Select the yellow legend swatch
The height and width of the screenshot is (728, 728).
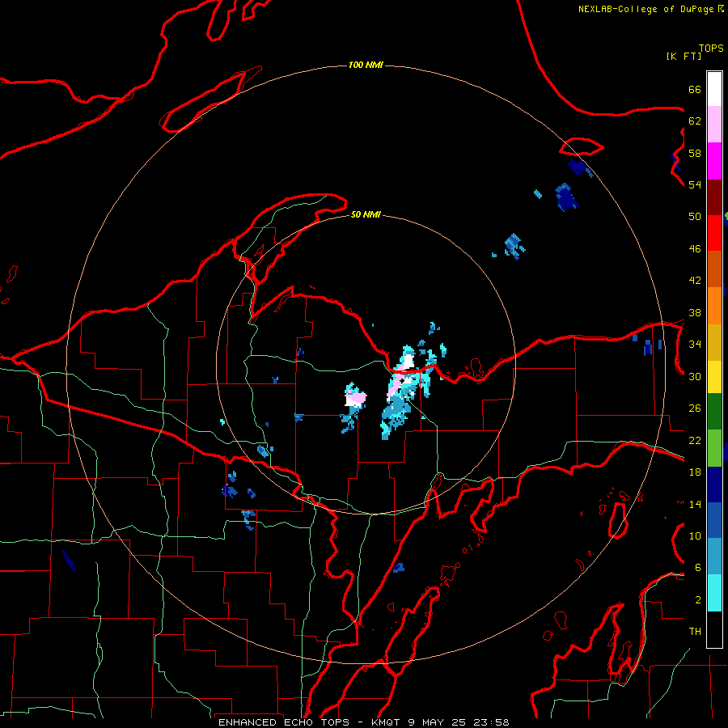point(714,377)
